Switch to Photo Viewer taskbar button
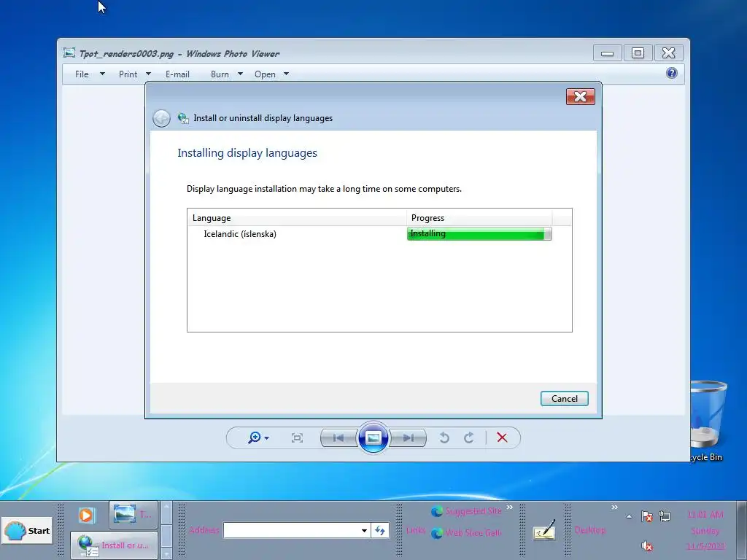 [x=133, y=515]
